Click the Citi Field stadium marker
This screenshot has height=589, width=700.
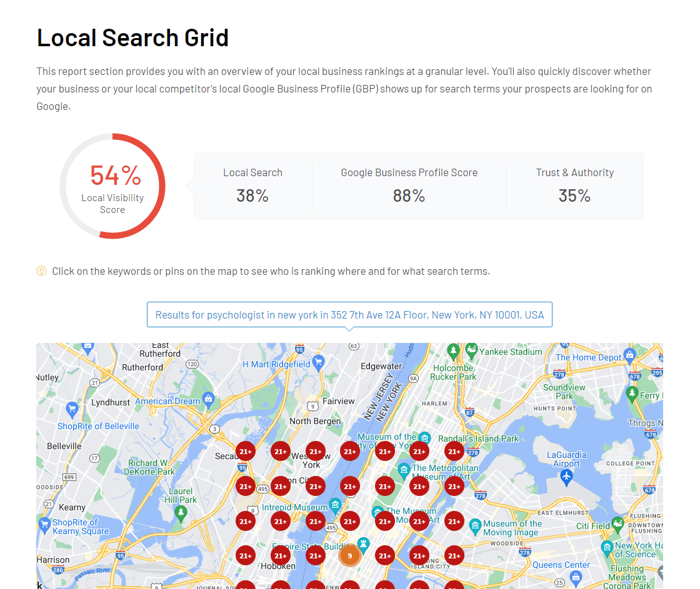tap(618, 524)
